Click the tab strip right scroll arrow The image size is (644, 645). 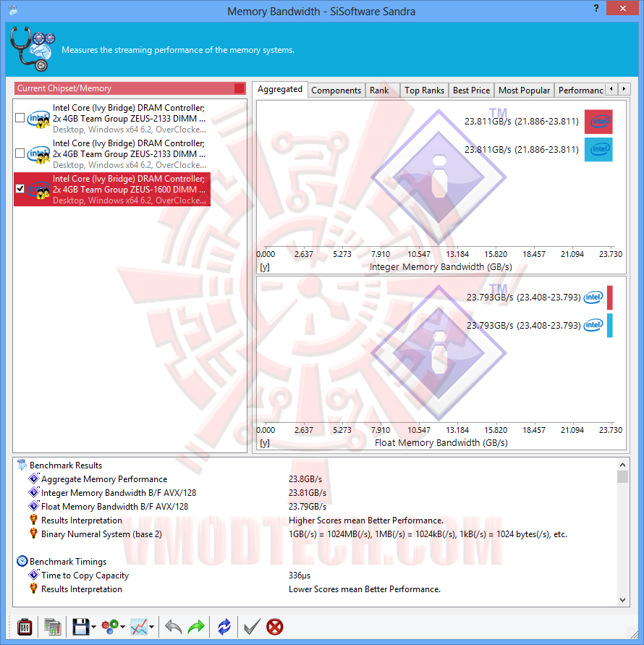(624, 89)
